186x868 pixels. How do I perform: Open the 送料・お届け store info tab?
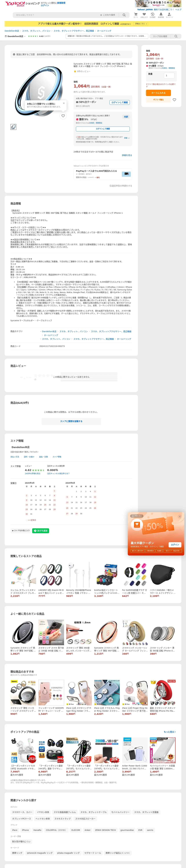pos(29,457)
